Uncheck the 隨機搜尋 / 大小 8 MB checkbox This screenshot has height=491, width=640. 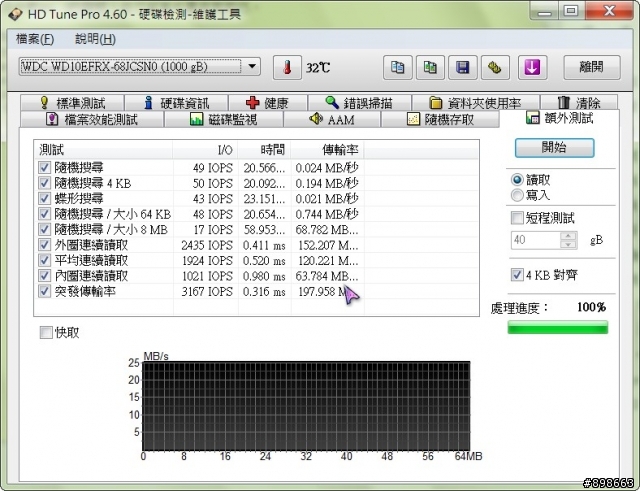point(44,229)
